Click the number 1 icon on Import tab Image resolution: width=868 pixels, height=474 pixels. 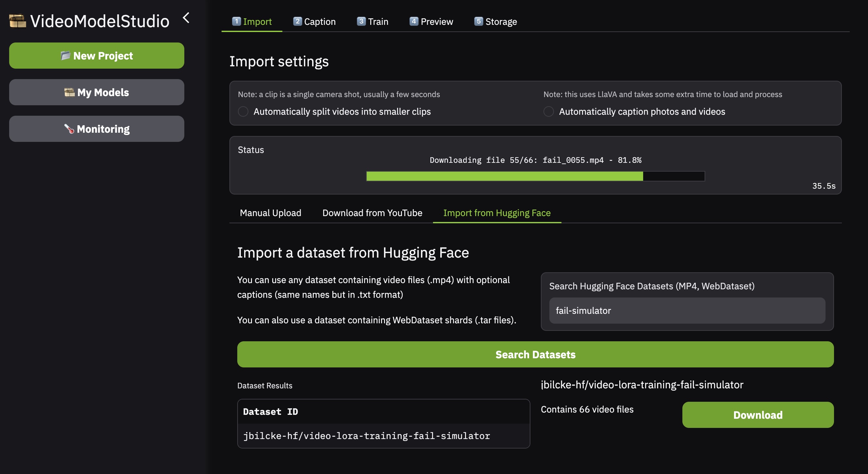pos(237,21)
